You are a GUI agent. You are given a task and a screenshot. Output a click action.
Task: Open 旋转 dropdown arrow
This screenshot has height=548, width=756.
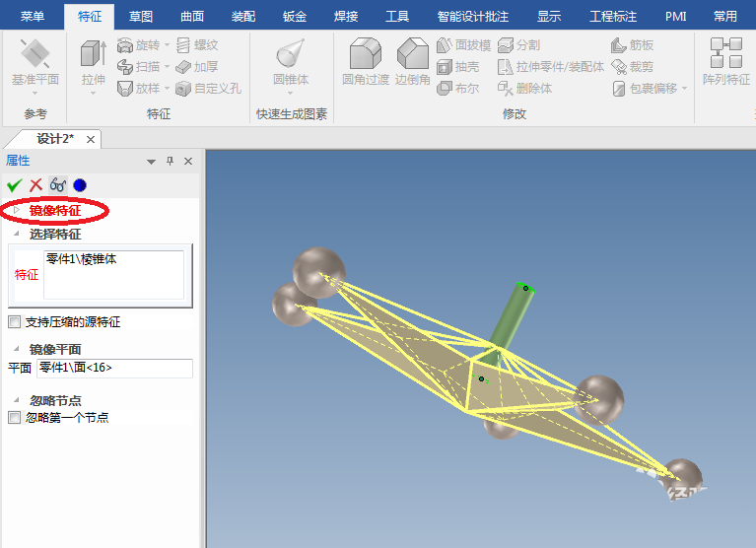[167, 45]
